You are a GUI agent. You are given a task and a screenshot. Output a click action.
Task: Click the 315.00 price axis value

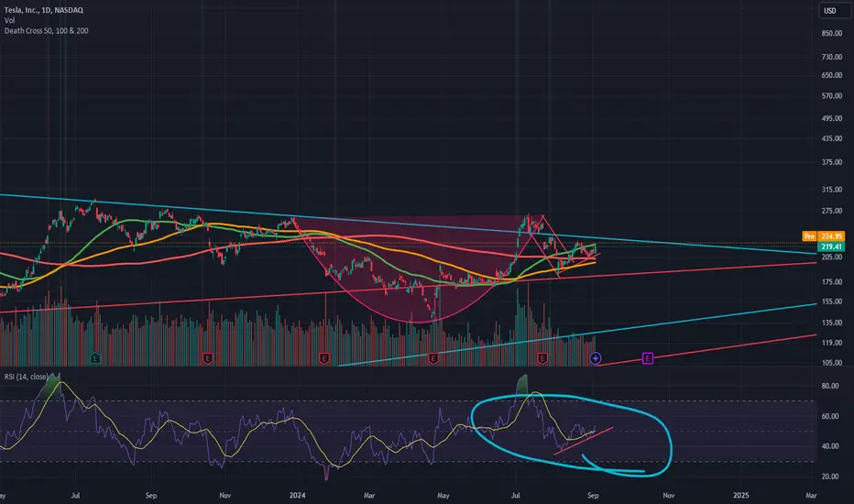[x=832, y=190]
